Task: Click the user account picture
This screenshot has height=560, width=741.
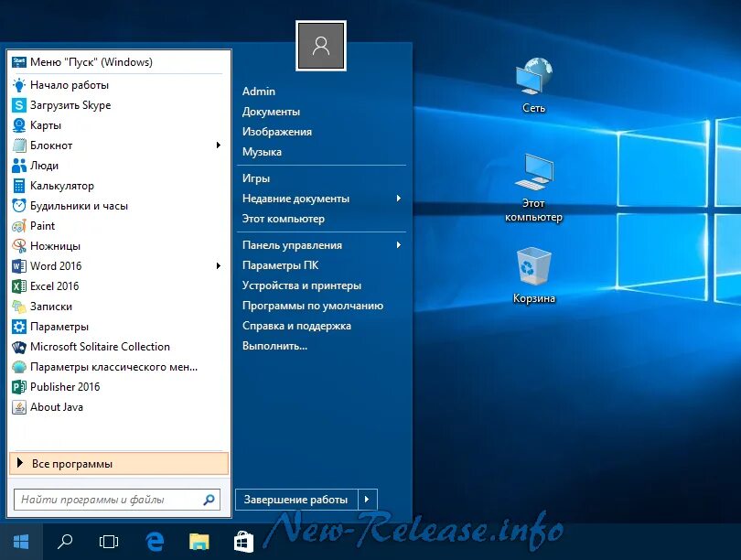Action: 321,46
